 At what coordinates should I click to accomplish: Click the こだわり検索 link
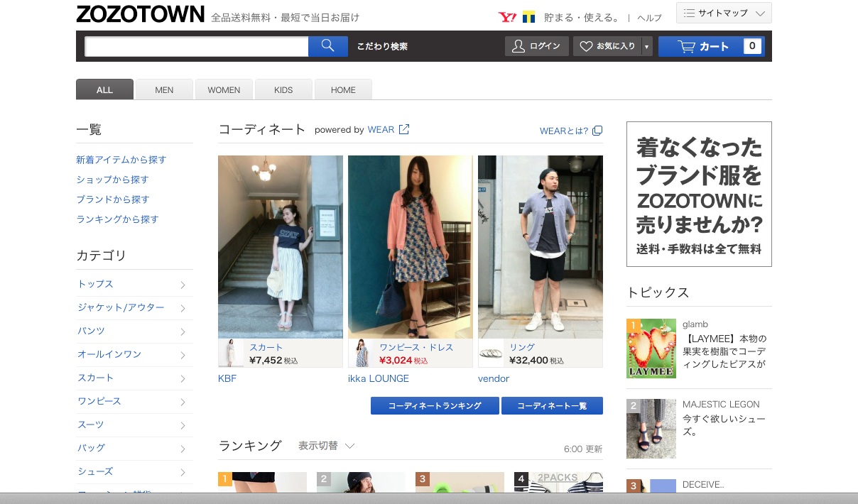382,46
